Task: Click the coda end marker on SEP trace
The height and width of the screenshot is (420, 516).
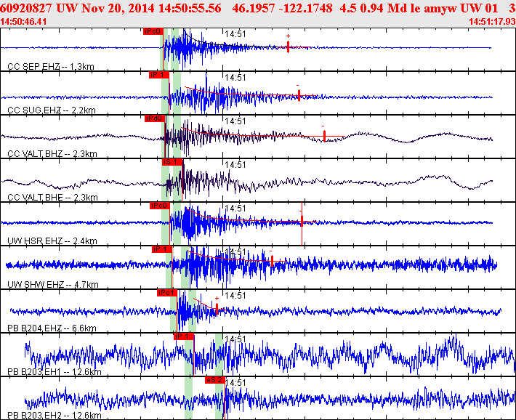Action: click(x=288, y=47)
